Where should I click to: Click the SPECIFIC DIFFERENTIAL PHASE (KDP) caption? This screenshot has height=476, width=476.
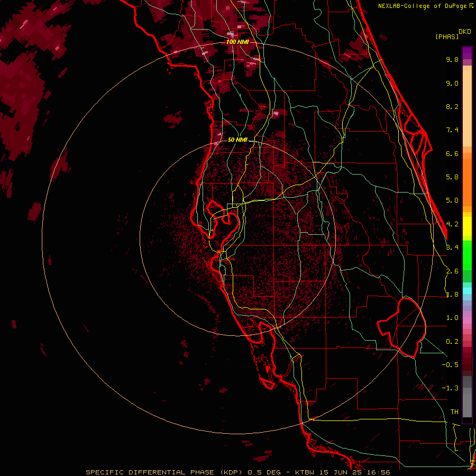click(x=164, y=472)
